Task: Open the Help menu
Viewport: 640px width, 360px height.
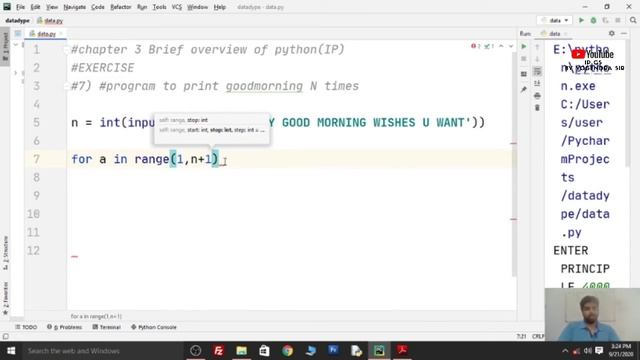Action: [220, 7]
